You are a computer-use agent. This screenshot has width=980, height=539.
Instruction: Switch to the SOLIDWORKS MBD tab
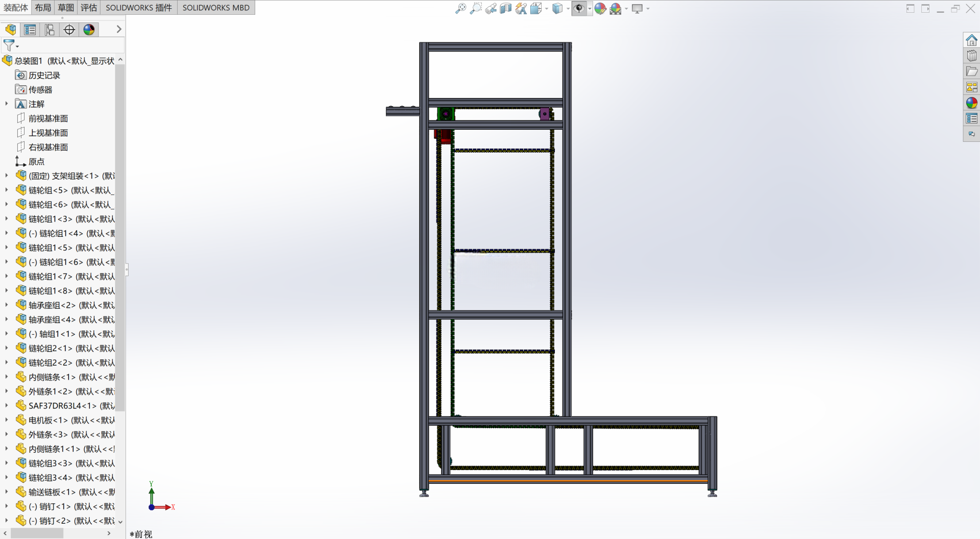point(216,8)
